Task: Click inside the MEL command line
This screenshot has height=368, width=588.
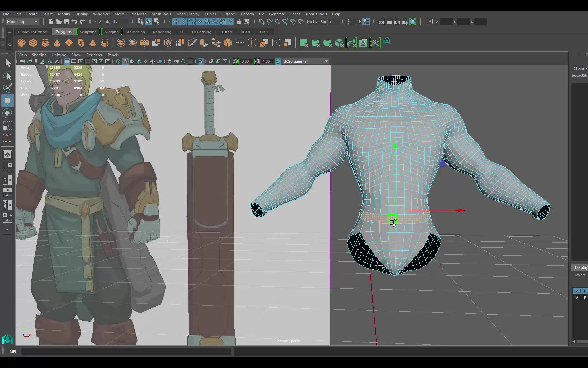Action: click(x=126, y=351)
